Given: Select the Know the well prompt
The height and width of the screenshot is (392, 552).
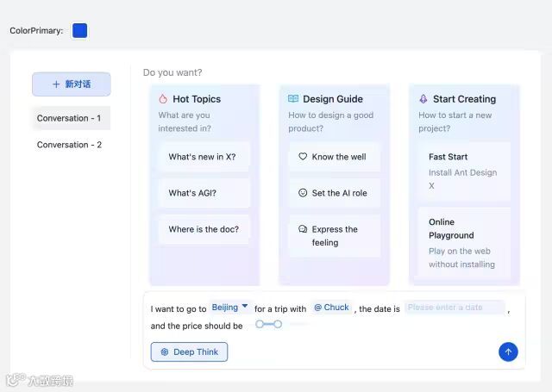Looking at the screenshot, I should [x=335, y=157].
